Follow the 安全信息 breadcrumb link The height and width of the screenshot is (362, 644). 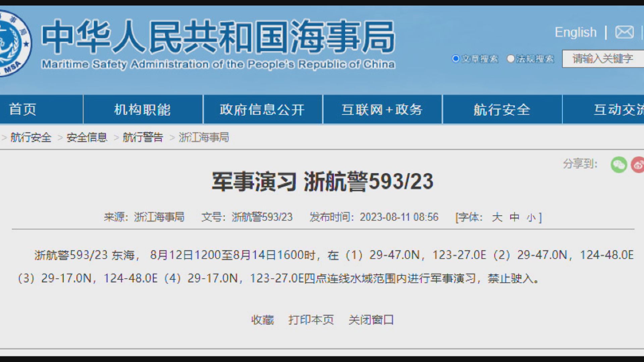point(87,138)
